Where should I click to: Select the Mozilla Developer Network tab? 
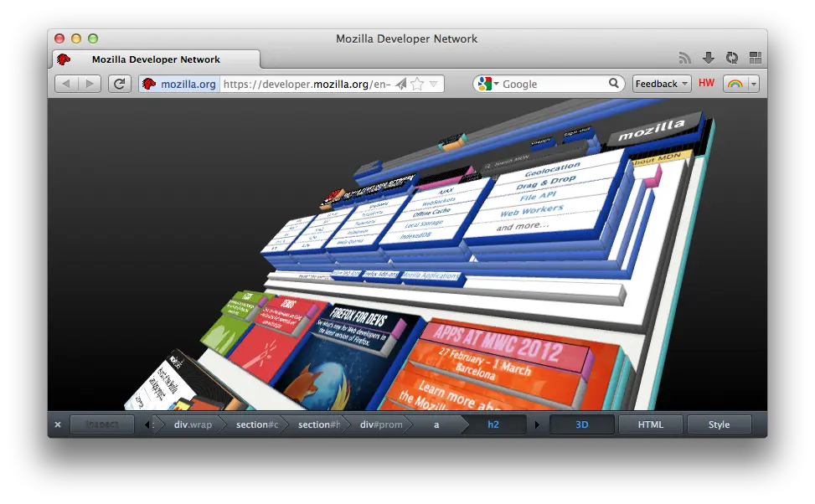click(x=156, y=59)
